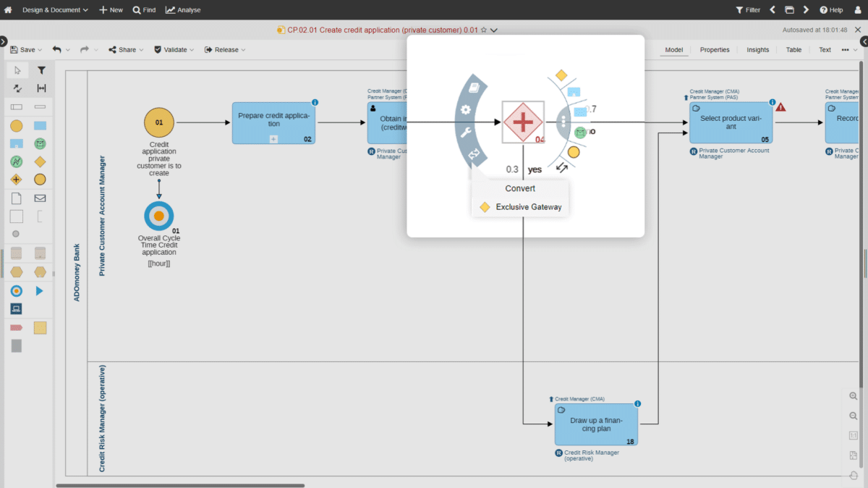Select the filter tool in the left palette
Viewport: 868px width, 488px height.
coord(41,70)
